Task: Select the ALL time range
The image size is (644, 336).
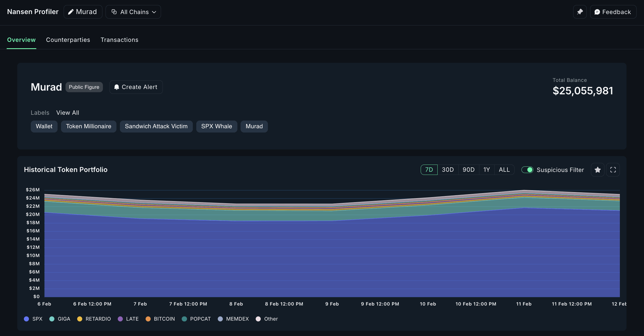Action: 504,170
